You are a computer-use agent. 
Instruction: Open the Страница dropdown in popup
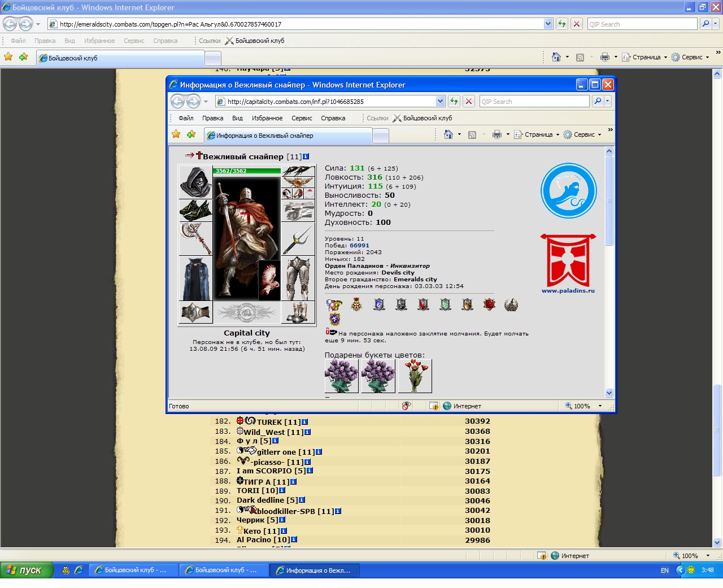tap(537, 134)
